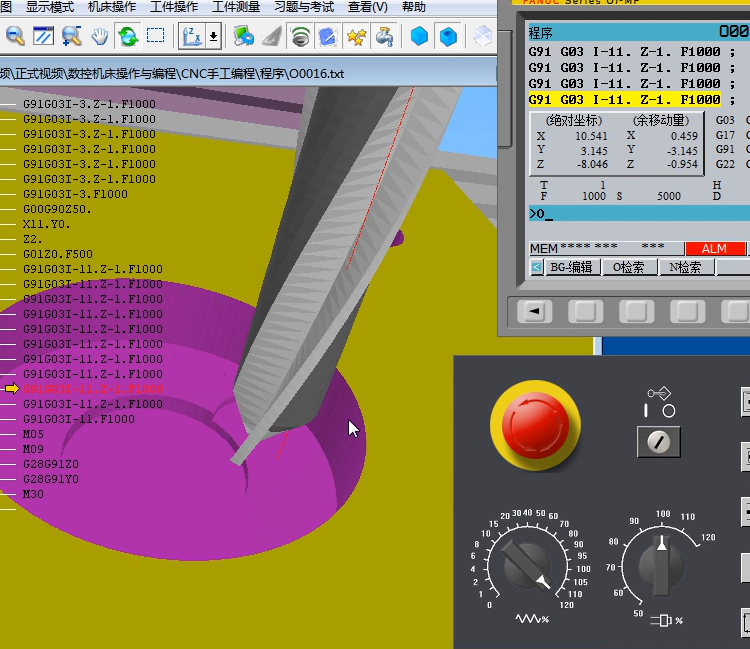The image size is (750, 649).
Task: Click the red ALM alarm indicator
Action: click(x=715, y=249)
